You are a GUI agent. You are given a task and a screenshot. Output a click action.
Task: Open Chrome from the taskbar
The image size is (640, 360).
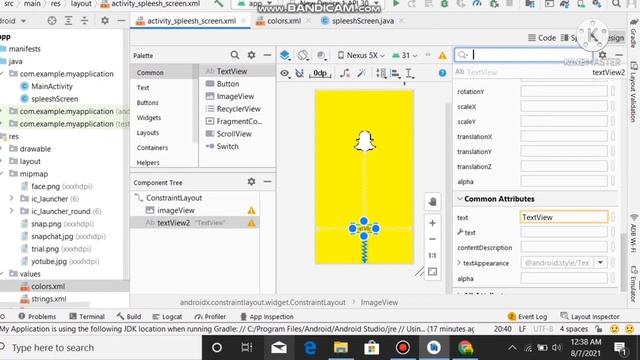[465, 348]
